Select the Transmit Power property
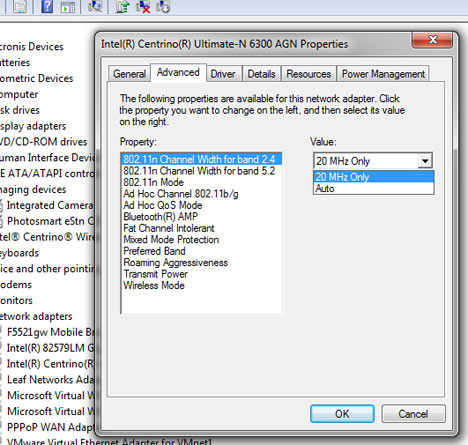 pos(155,274)
